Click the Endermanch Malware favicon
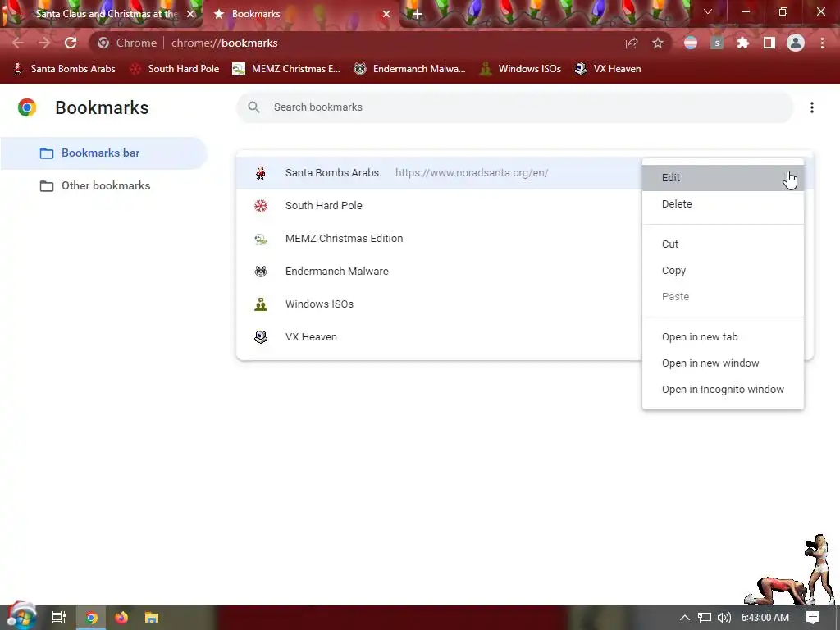 point(261,271)
